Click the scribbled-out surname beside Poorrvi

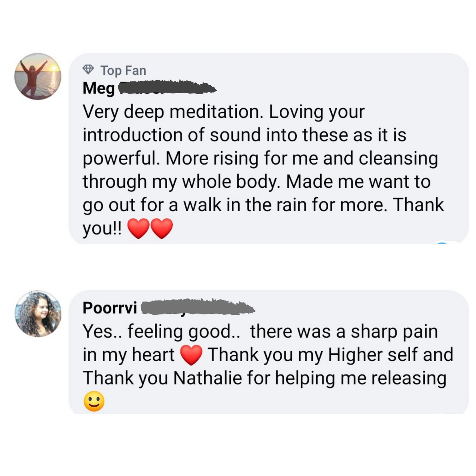point(198,307)
